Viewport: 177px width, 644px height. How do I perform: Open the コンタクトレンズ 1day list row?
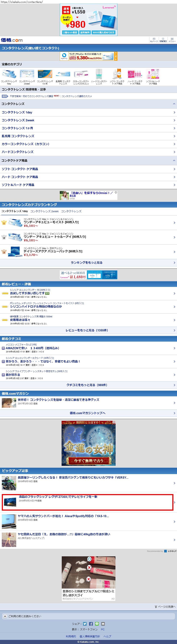(89, 112)
